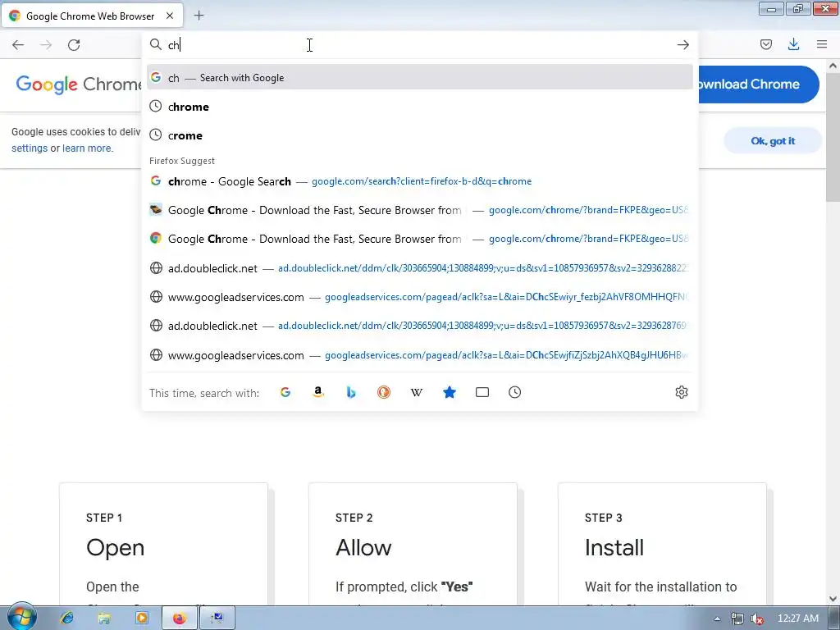The height and width of the screenshot is (630, 840).
Task: Search this time with DuckDuckGo icon
Action: 384,392
